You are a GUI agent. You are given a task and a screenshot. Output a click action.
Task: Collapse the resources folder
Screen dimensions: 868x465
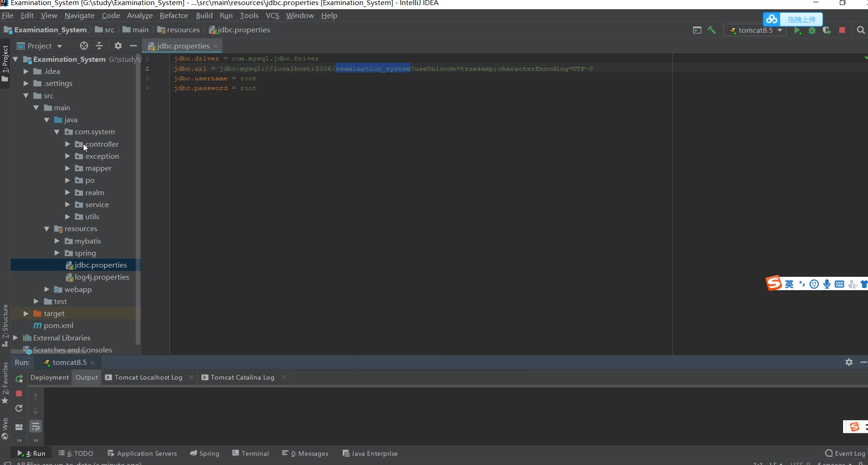47,229
